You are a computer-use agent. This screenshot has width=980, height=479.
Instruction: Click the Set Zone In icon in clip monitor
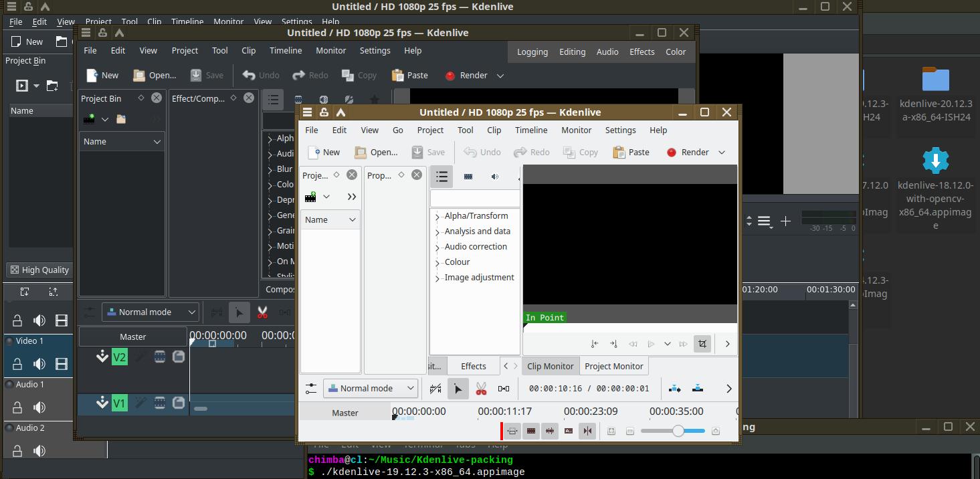(x=594, y=344)
